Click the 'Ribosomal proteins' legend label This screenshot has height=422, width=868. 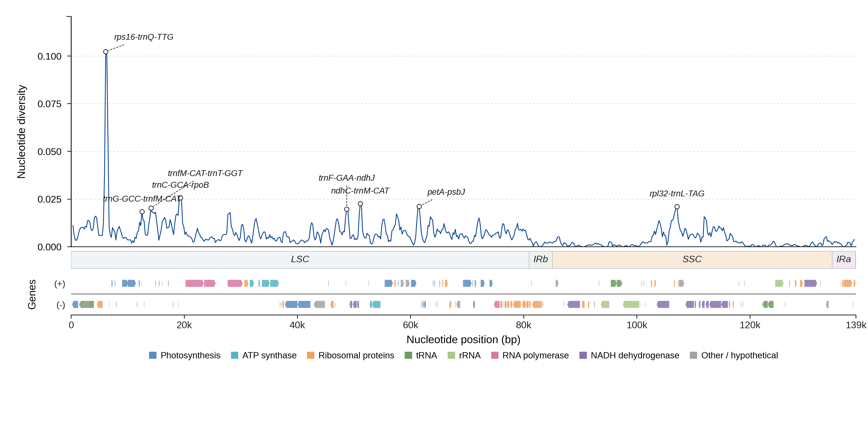tap(356, 355)
